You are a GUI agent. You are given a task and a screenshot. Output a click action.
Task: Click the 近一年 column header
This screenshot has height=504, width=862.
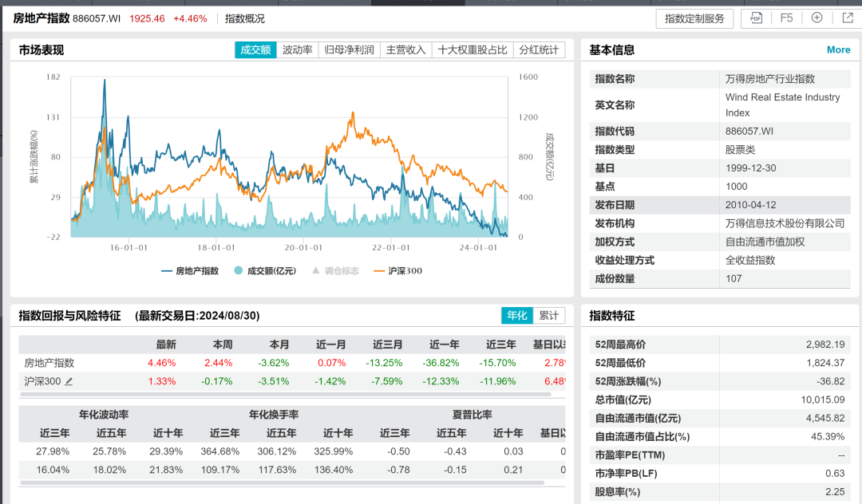445,345
